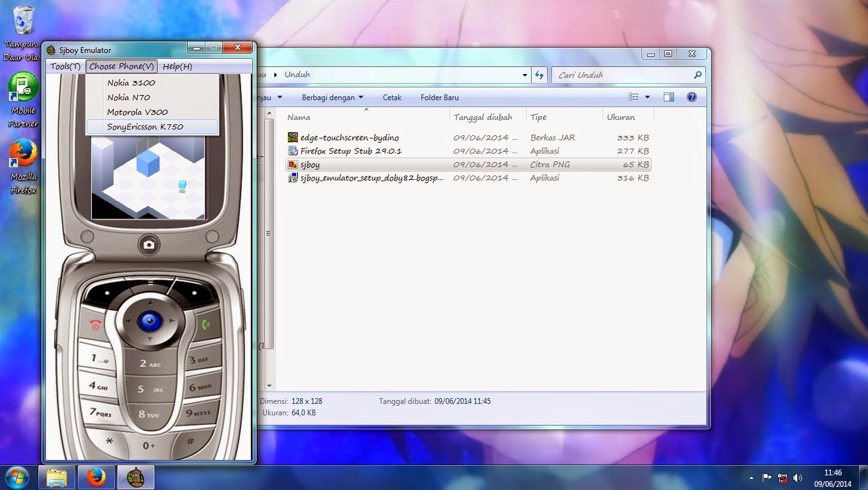Open Windows Explorer from the taskbar
This screenshot has width=868, height=490.
coord(57,477)
